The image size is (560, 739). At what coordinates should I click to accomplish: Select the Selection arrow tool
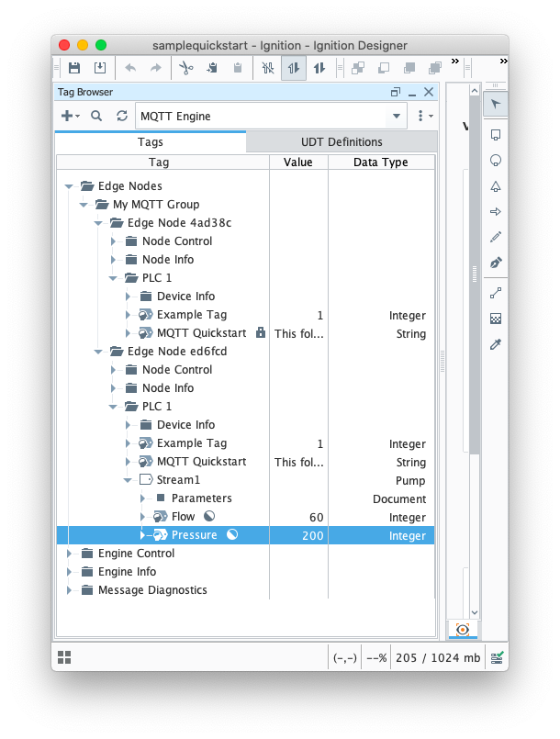(496, 104)
